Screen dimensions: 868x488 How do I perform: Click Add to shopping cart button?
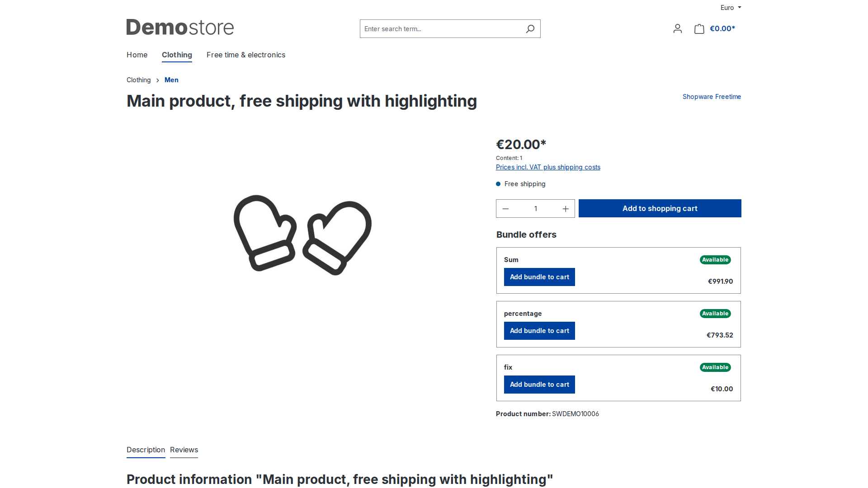pyautogui.click(x=660, y=208)
